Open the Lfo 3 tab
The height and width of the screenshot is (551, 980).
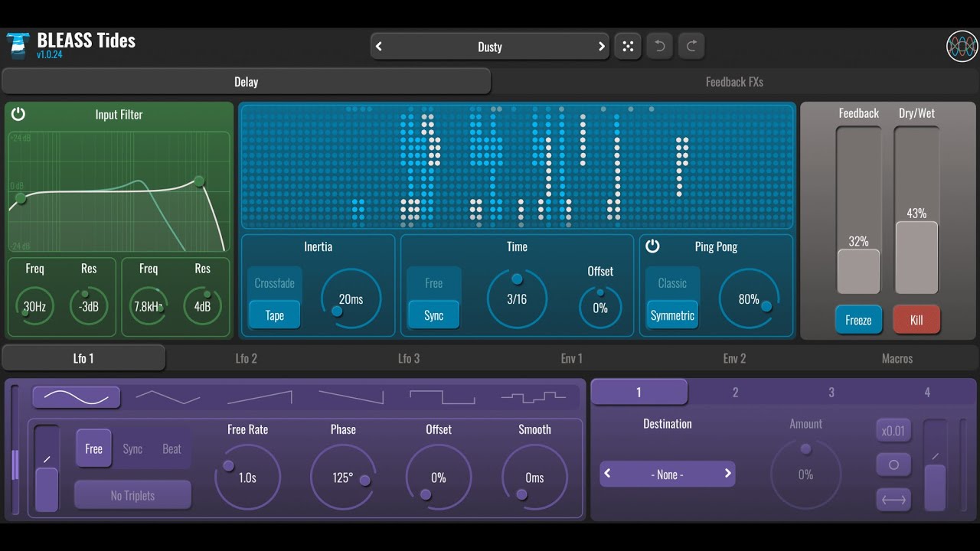coord(409,358)
